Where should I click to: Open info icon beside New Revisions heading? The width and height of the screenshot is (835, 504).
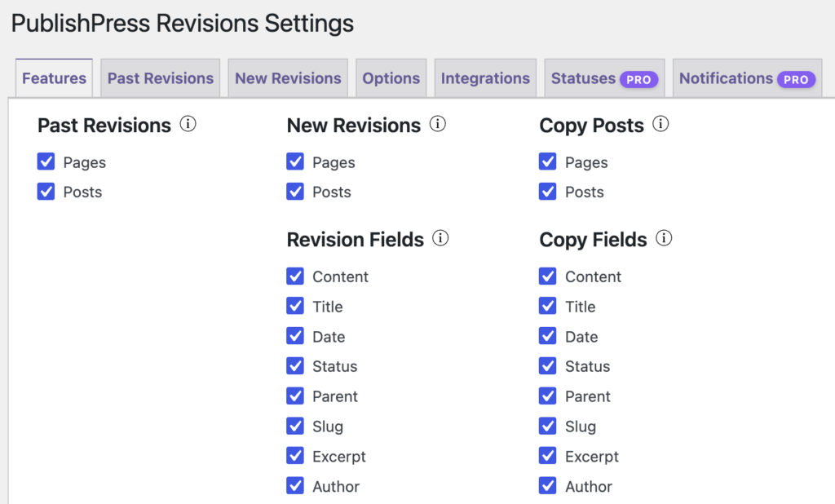(x=437, y=124)
